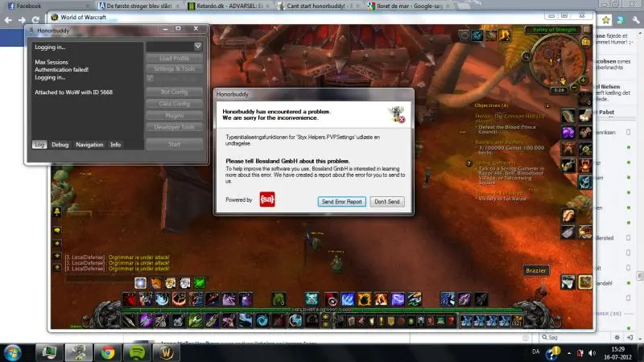Zoom in the minimap with plus button
The height and width of the screenshot is (362, 644).
(582, 80)
